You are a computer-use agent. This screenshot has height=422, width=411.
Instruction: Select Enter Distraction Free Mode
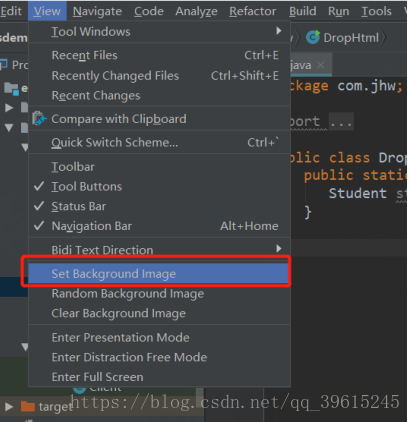click(159, 357)
